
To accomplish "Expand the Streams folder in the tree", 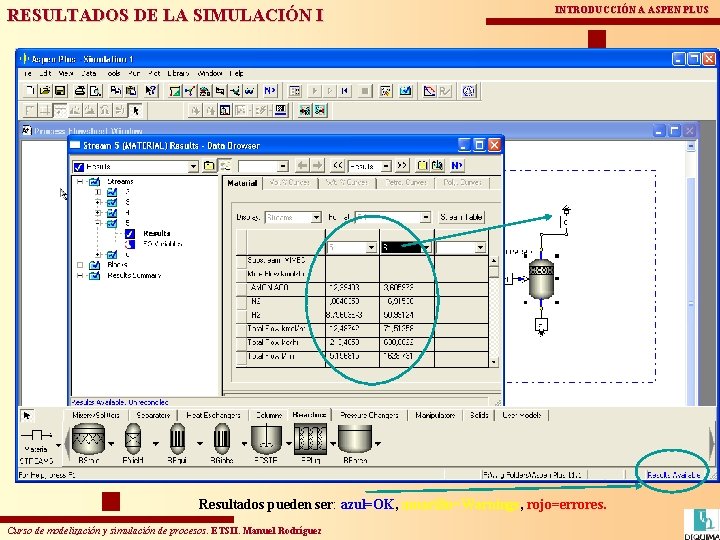I will [x=80, y=182].
